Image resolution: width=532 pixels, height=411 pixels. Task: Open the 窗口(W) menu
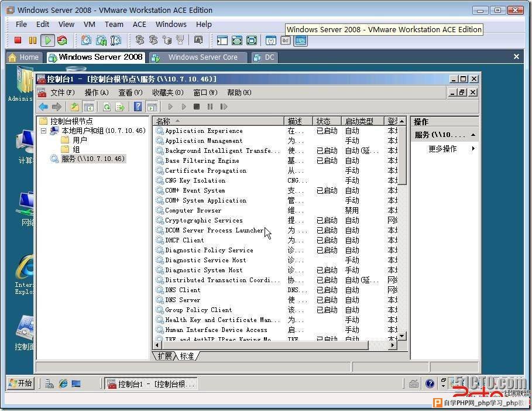pos(205,93)
